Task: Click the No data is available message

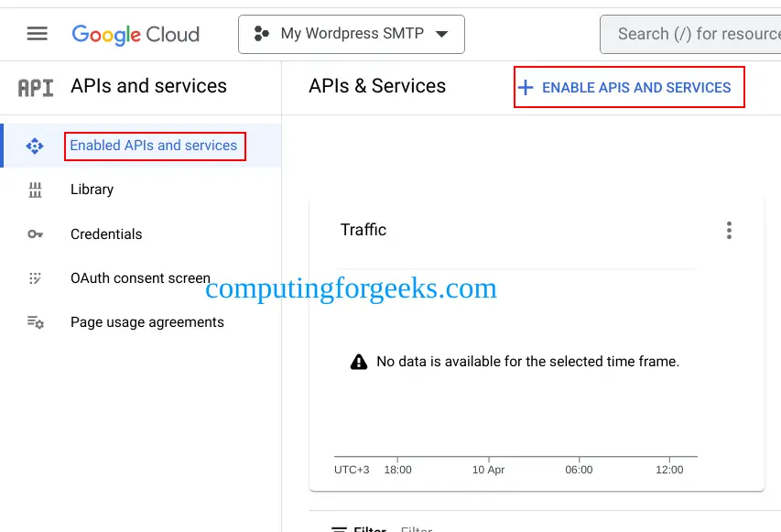Action: (528, 361)
